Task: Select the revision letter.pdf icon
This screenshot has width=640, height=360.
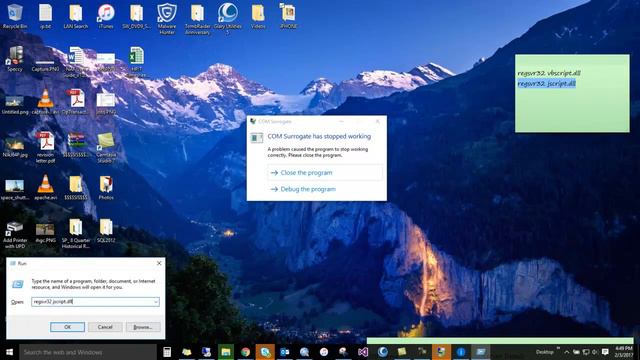Action: coord(45,147)
